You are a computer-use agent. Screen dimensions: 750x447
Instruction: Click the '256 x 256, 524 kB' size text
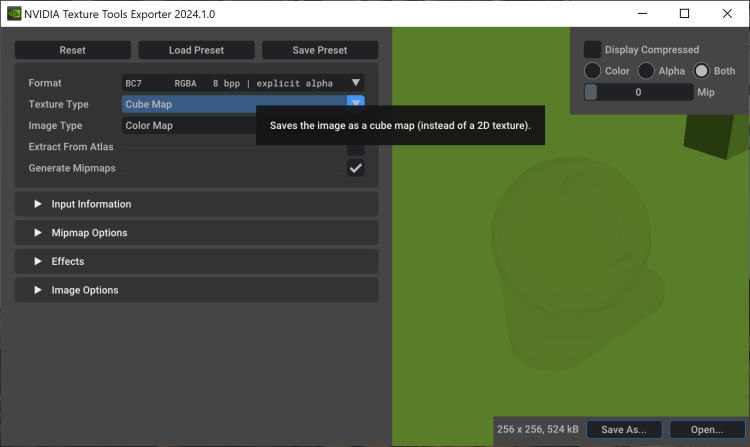click(538, 429)
